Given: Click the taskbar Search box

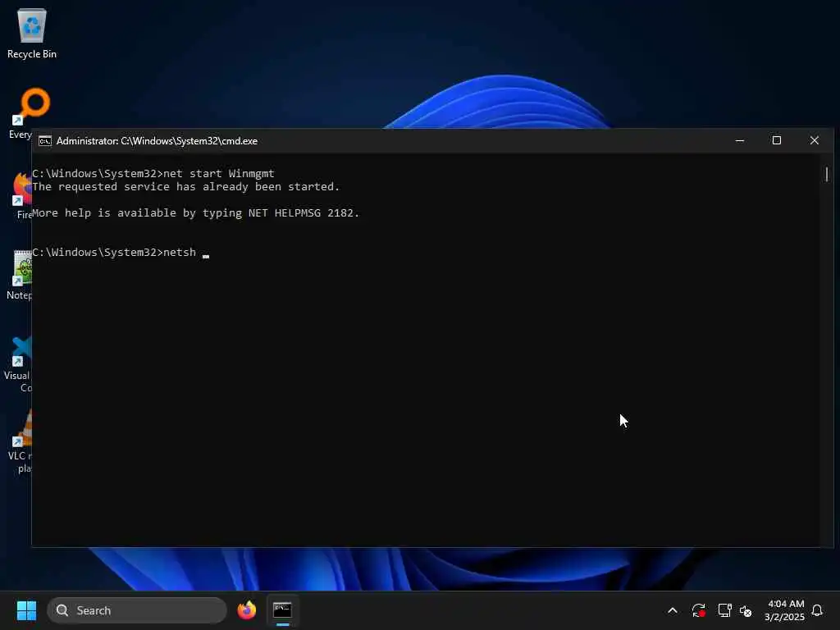Looking at the screenshot, I should (137, 610).
